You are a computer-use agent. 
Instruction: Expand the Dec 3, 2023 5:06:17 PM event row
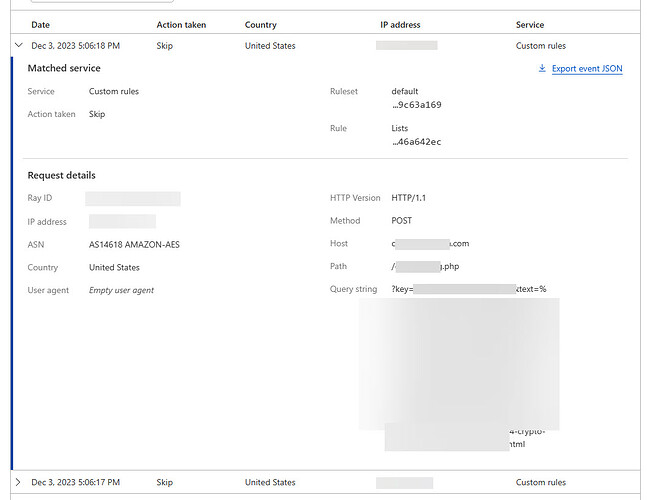coord(18,482)
